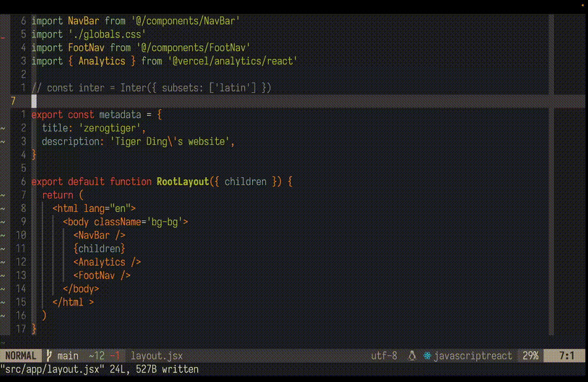Click the import NavBar line
This screenshot has height=382, width=588.
[x=135, y=21]
